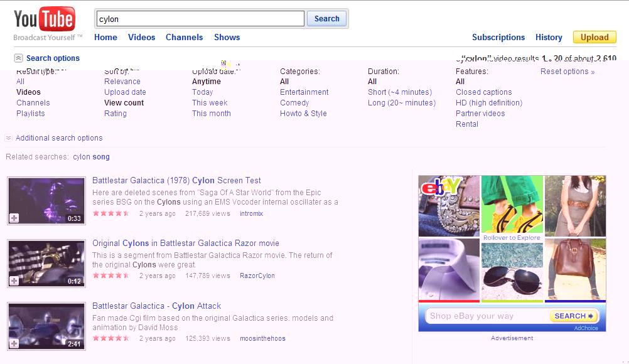Open related search cylon song
This screenshot has height=364, width=629.
[x=91, y=157]
